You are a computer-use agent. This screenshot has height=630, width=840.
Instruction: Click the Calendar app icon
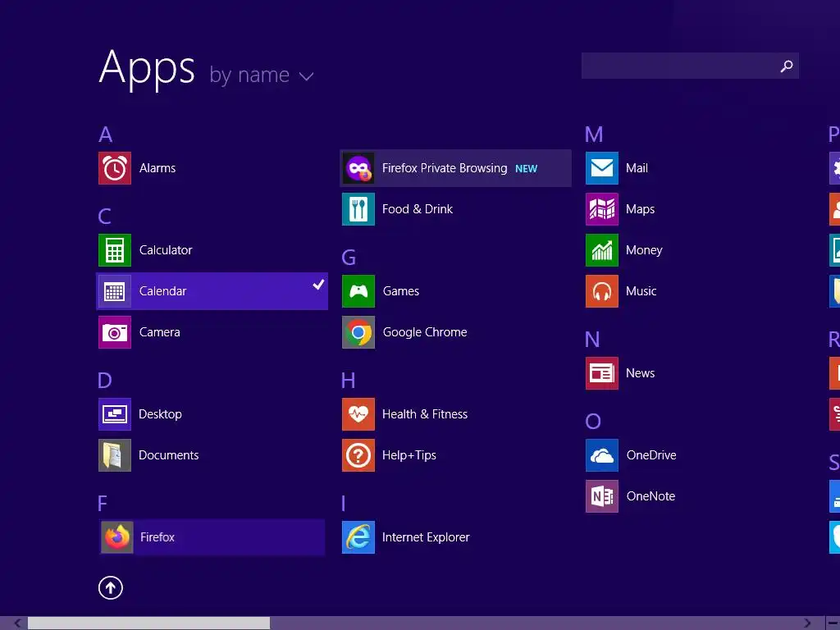click(115, 291)
